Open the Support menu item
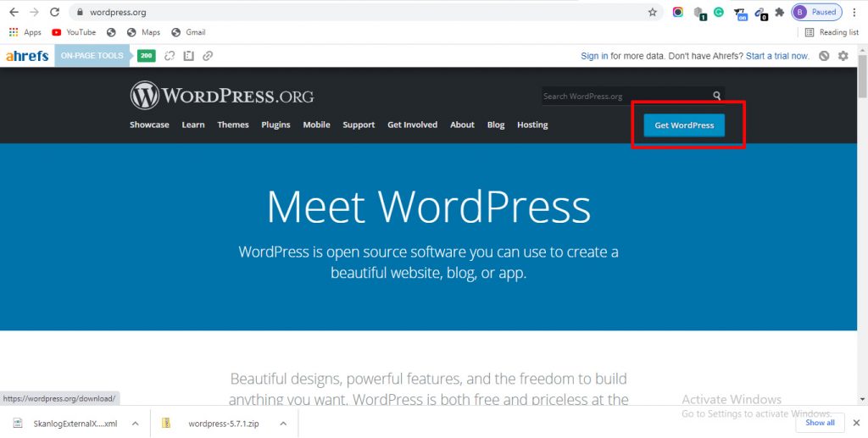This screenshot has height=438, width=868. 359,125
